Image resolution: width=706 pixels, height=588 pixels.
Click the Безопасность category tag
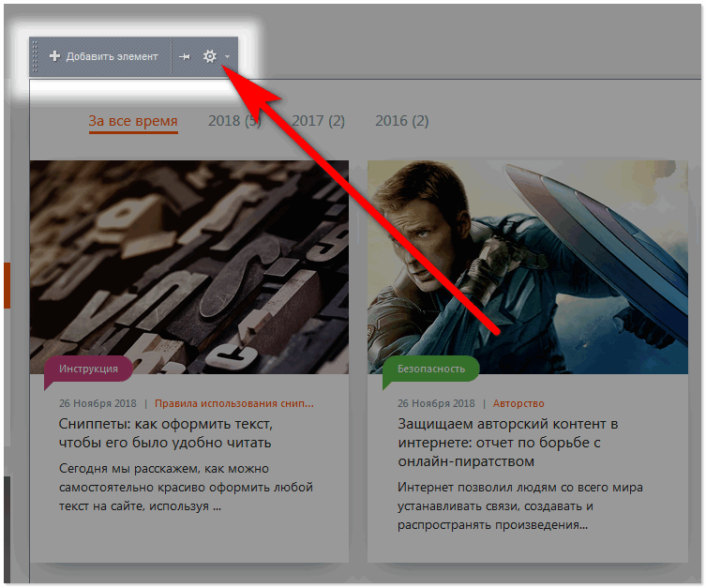coord(431,369)
